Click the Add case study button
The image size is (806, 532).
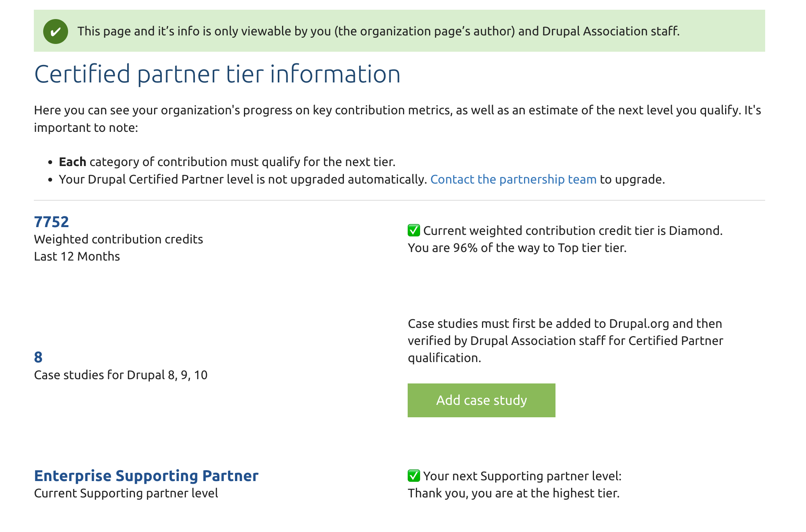[481, 400]
